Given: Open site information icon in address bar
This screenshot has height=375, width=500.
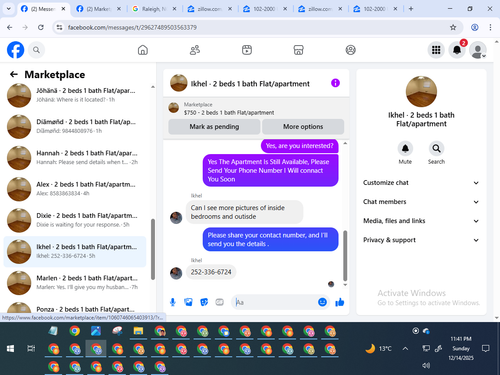Looking at the screenshot, I should (59, 27).
